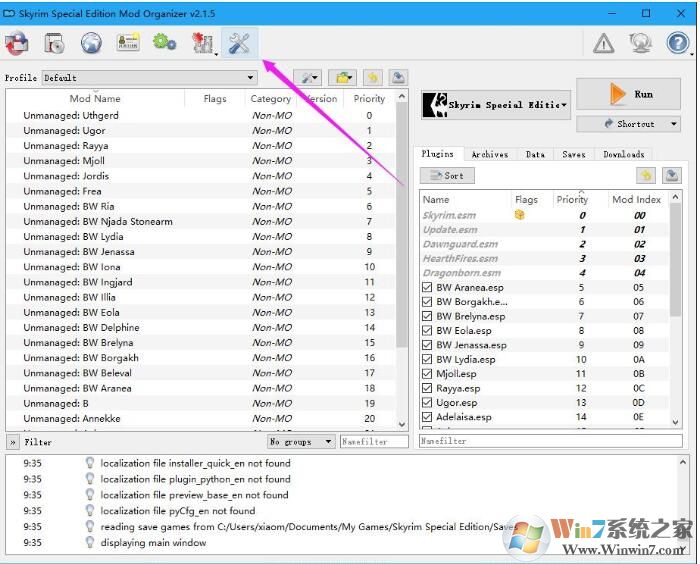Click the plugin Namefilter input field
700x564 pixels.
click(x=549, y=441)
